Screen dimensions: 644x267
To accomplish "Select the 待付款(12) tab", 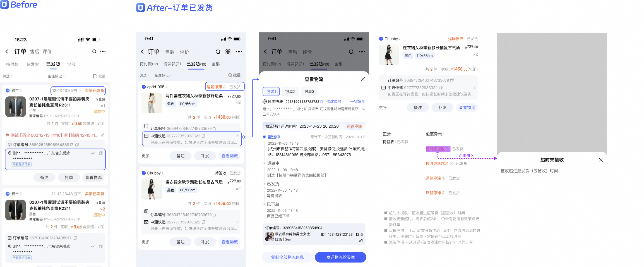I will point(149,64).
